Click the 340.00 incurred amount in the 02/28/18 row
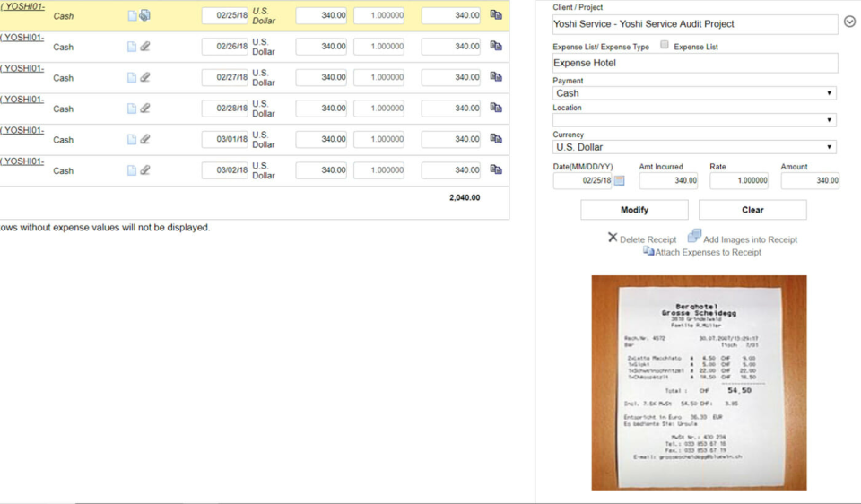861x504 pixels. pos(321,109)
